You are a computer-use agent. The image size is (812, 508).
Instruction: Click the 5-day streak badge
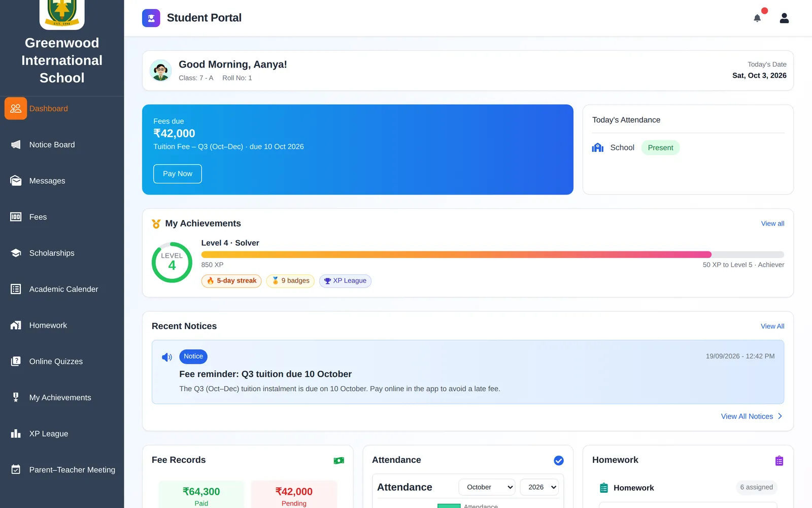(231, 281)
